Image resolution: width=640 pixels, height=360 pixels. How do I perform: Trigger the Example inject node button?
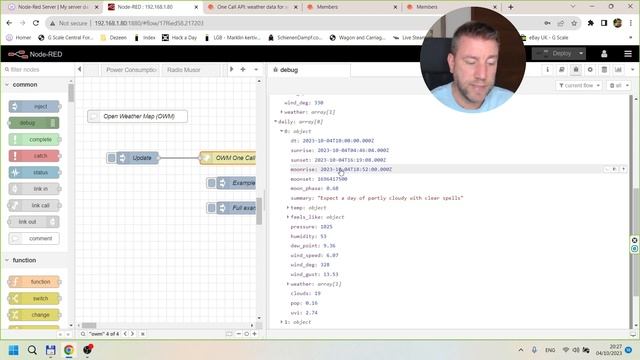tap(211, 183)
